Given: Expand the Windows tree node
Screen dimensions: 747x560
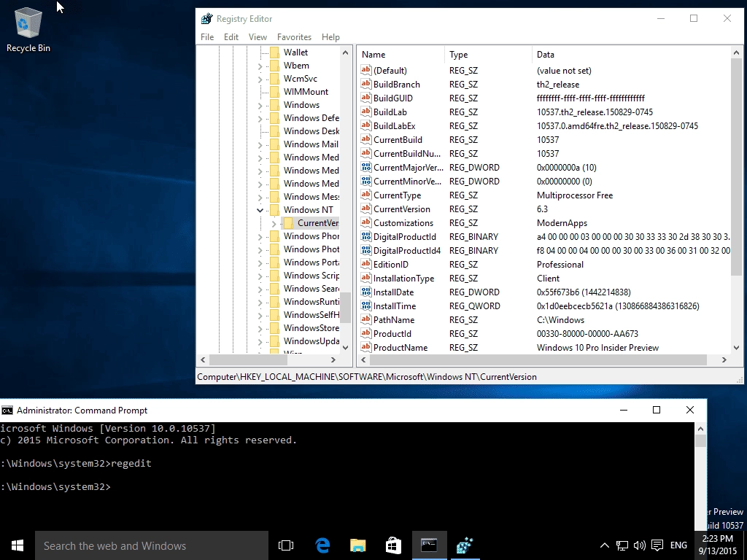Looking at the screenshot, I should coord(260,105).
